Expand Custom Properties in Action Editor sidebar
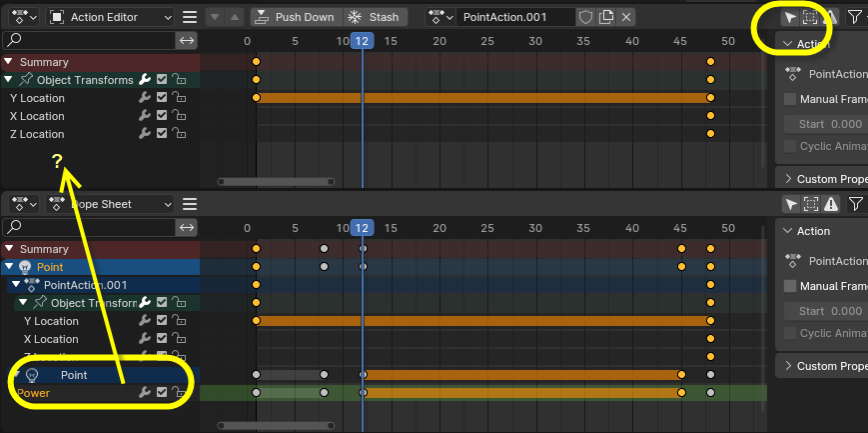 pyautogui.click(x=788, y=179)
